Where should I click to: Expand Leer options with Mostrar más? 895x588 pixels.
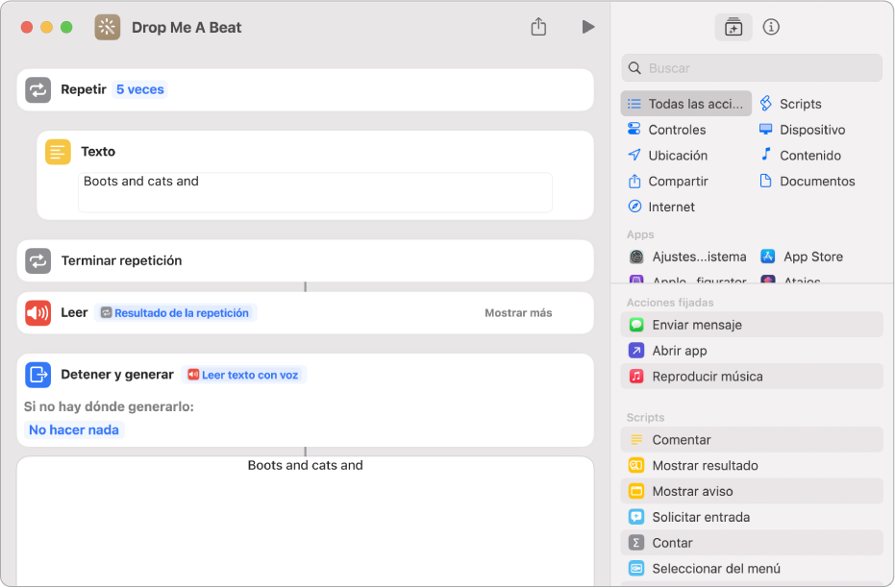tap(518, 313)
